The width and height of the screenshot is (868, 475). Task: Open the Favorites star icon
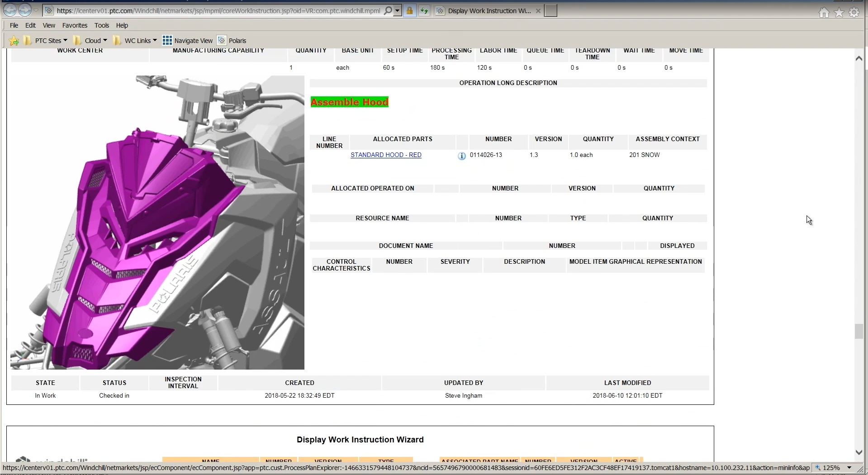(x=839, y=13)
